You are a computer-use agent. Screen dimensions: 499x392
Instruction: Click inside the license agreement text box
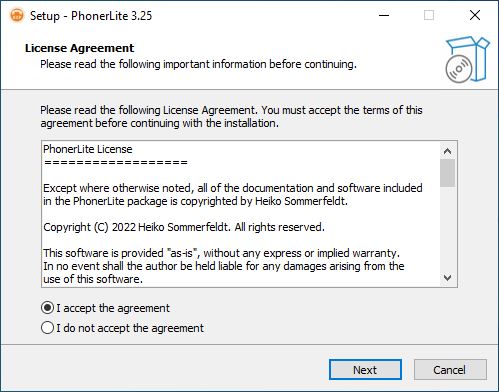point(241,214)
